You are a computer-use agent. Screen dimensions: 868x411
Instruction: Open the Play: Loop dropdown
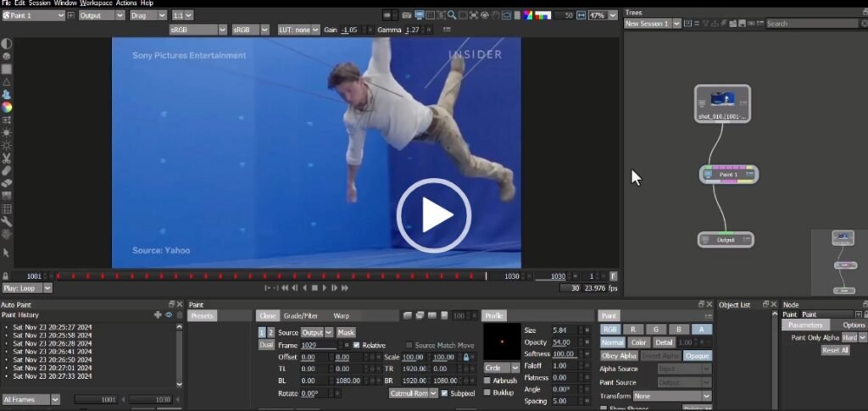point(27,288)
